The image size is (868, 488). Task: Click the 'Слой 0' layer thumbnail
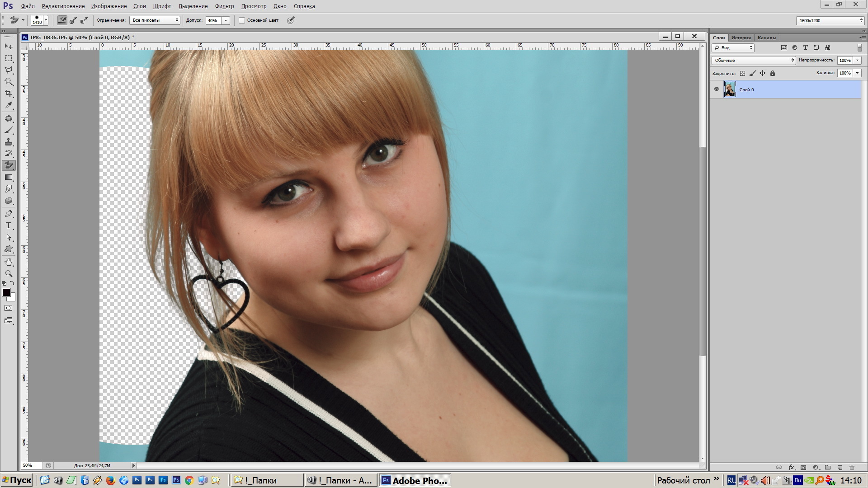tap(730, 89)
